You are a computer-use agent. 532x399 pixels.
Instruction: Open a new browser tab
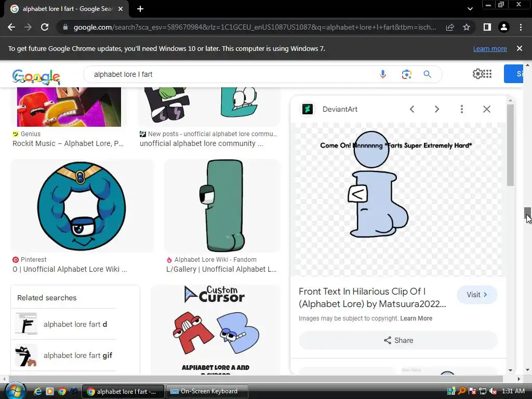click(x=140, y=9)
